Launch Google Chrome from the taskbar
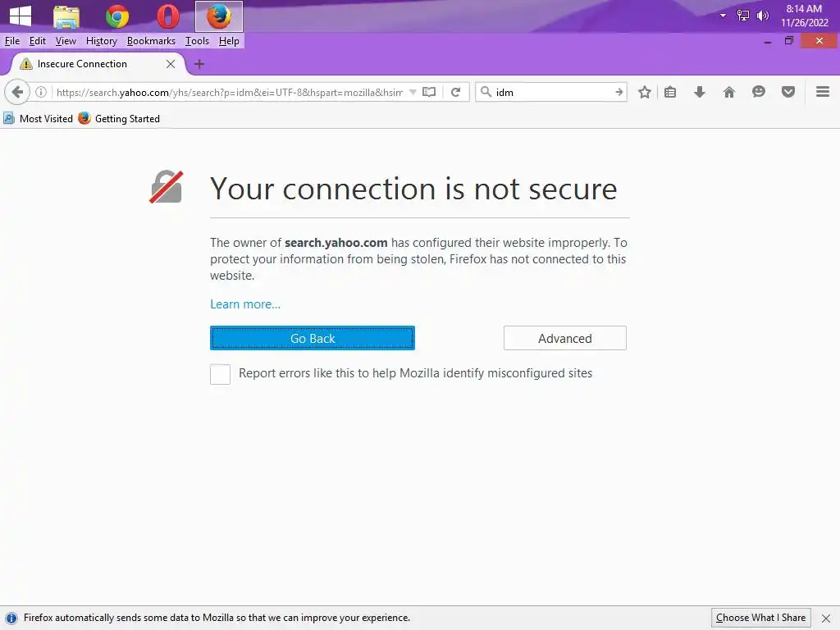Image resolution: width=840 pixels, height=630 pixels. 117,16
